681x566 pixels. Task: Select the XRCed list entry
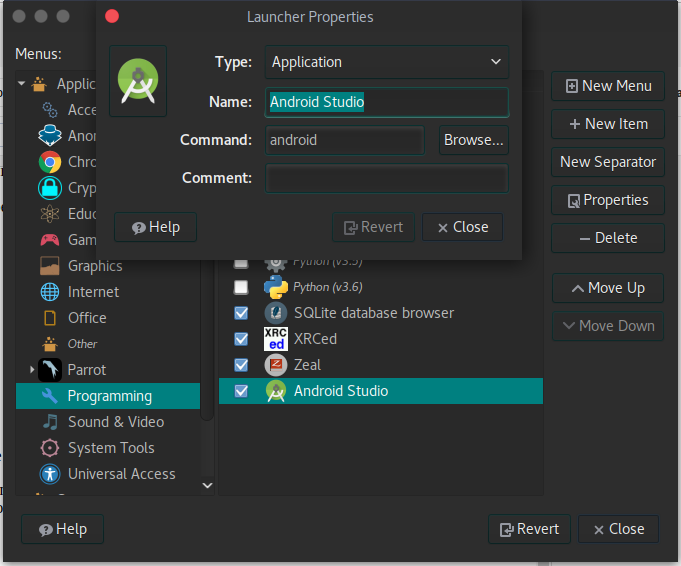coord(381,339)
